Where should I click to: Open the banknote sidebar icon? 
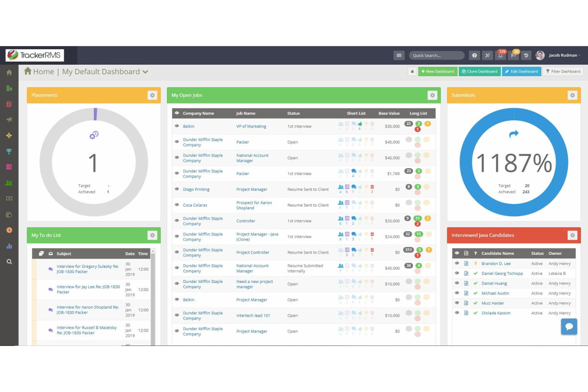9,199
